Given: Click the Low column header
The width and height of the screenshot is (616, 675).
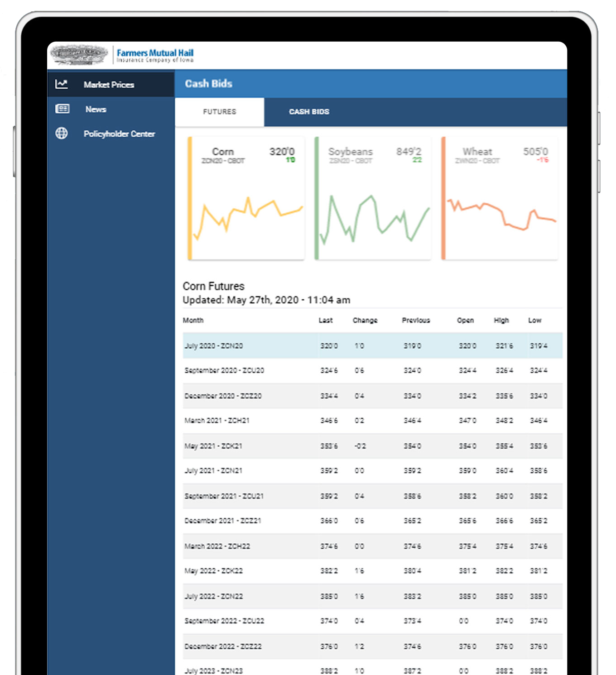Looking at the screenshot, I should 535,320.
